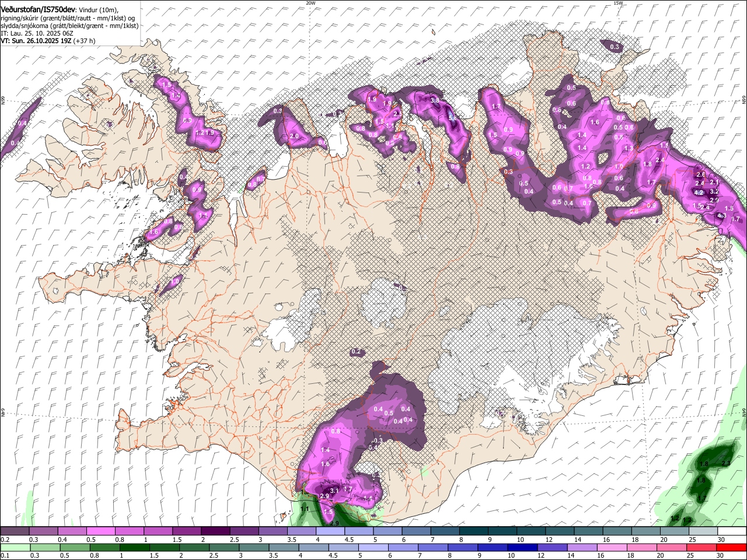This screenshot has height=560, width=747.
Task: Click the 20W longitude label
Action: tap(310, 3)
